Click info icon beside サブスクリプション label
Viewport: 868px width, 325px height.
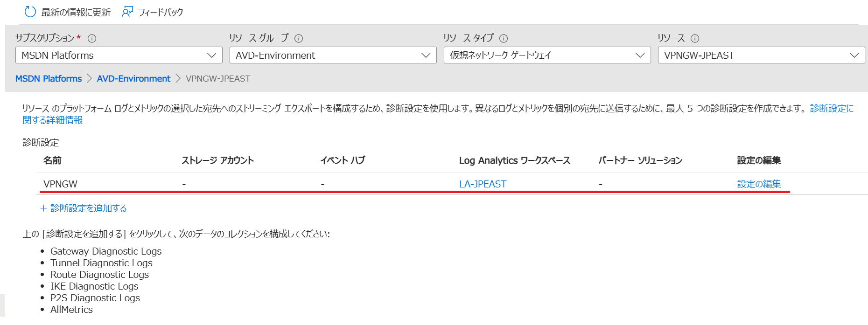tap(92, 38)
